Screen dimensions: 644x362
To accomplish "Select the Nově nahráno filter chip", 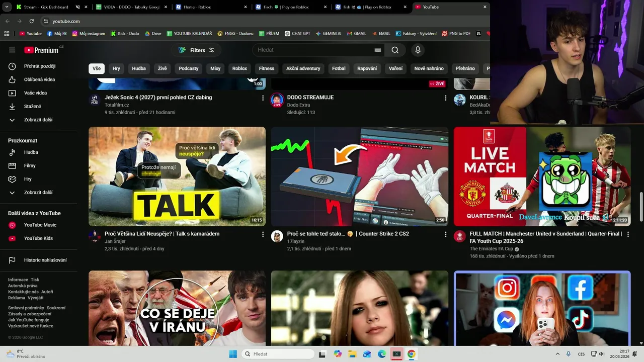I will 429,68.
